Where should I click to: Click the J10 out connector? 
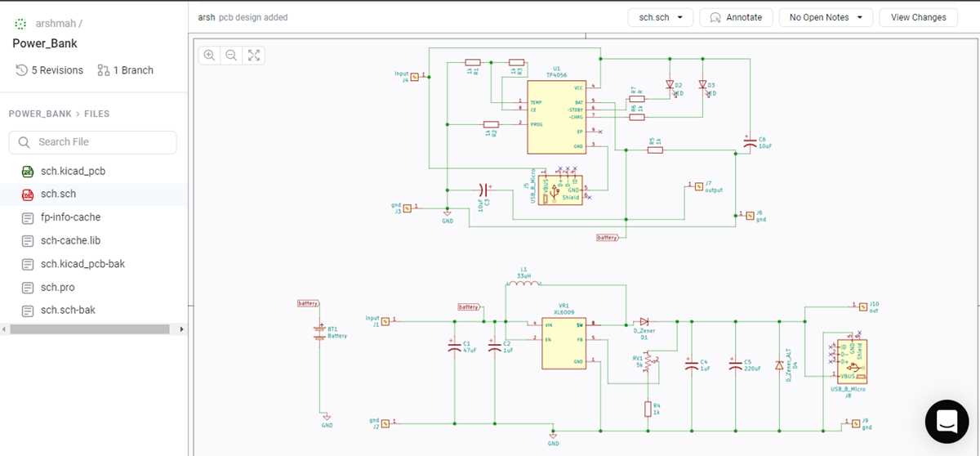pyautogui.click(x=862, y=306)
